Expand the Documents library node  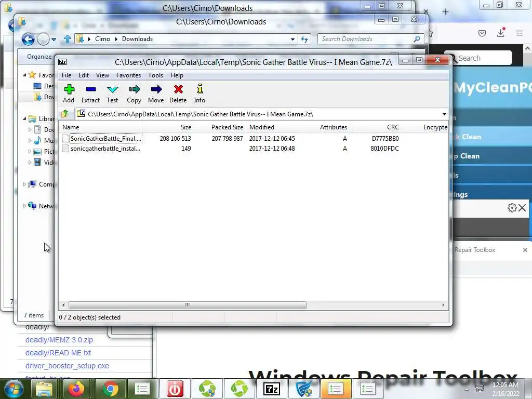point(30,129)
